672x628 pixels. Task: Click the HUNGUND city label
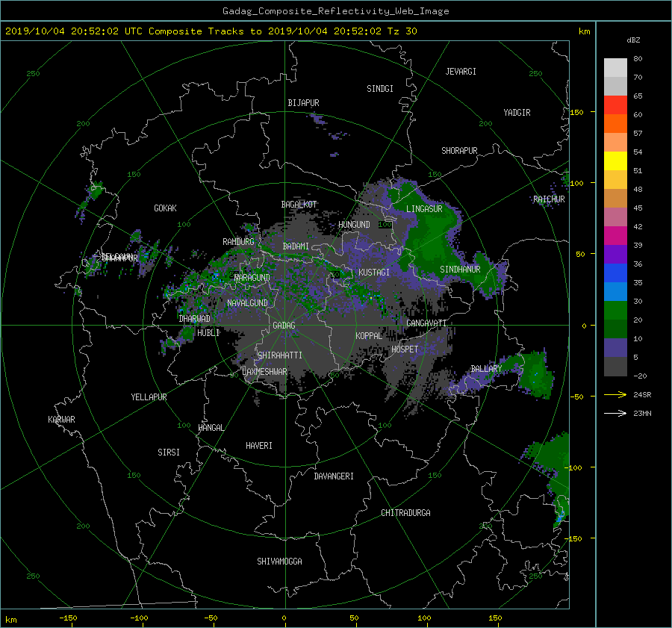click(x=354, y=225)
